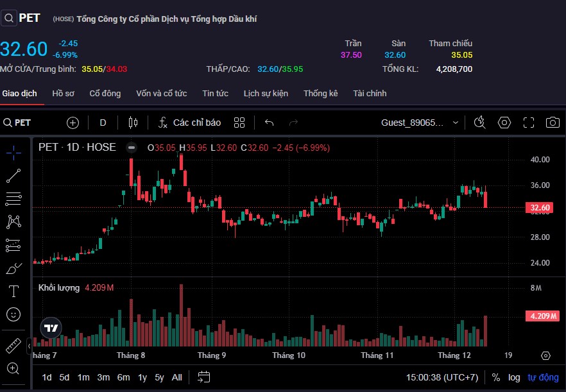Image resolution: width=566 pixels, height=392 pixels.
Task: Open the Tài chính tab
Action: 370,93
